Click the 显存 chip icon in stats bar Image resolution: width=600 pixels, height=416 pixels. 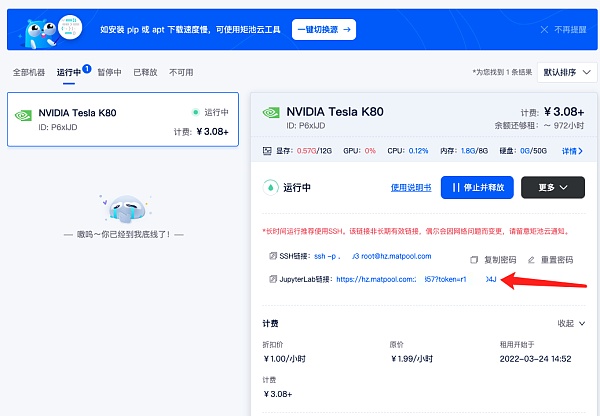pos(266,151)
